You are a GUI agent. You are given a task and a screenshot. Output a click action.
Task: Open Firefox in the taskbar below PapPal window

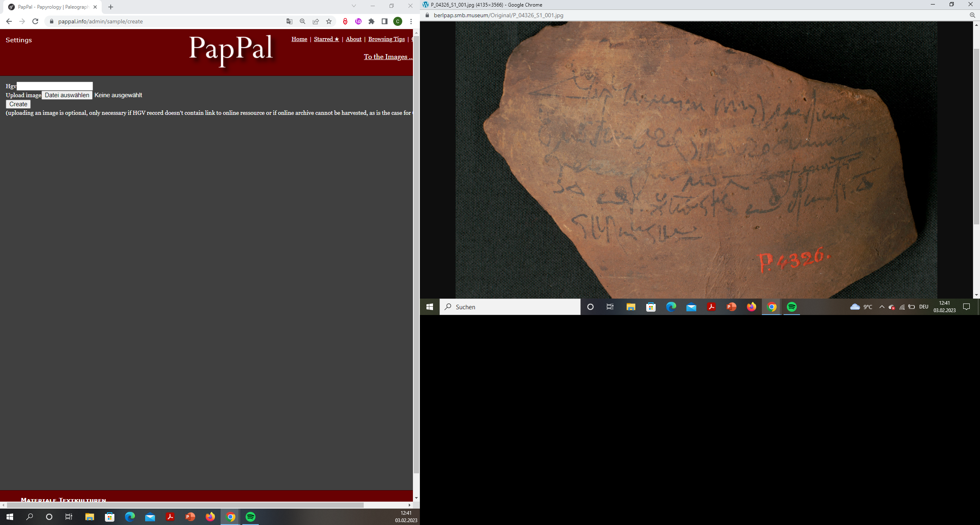coord(210,517)
